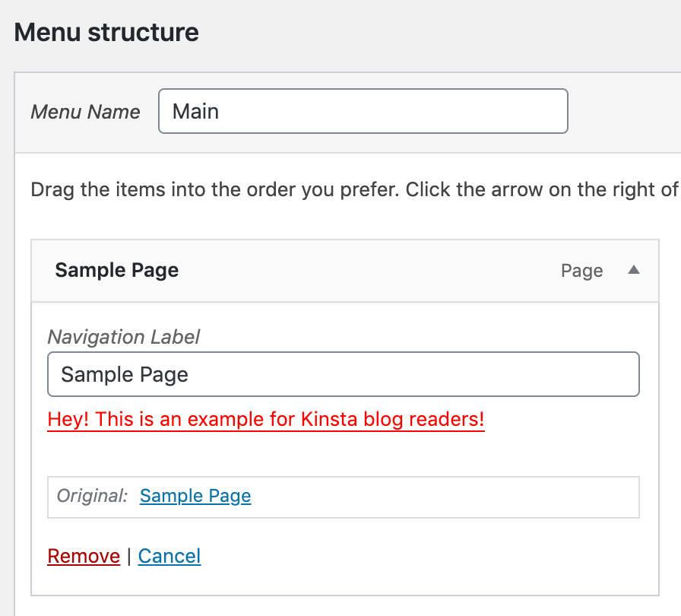Click the Menu Name input field

click(363, 111)
